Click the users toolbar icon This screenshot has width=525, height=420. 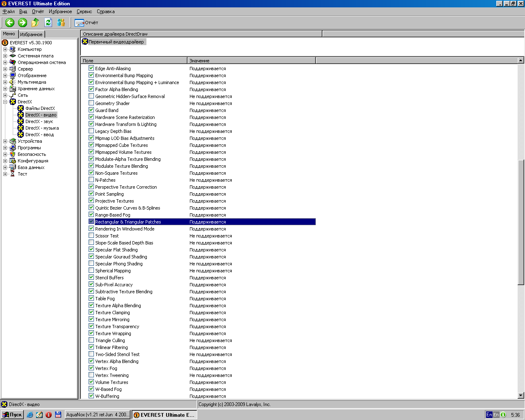click(x=61, y=23)
